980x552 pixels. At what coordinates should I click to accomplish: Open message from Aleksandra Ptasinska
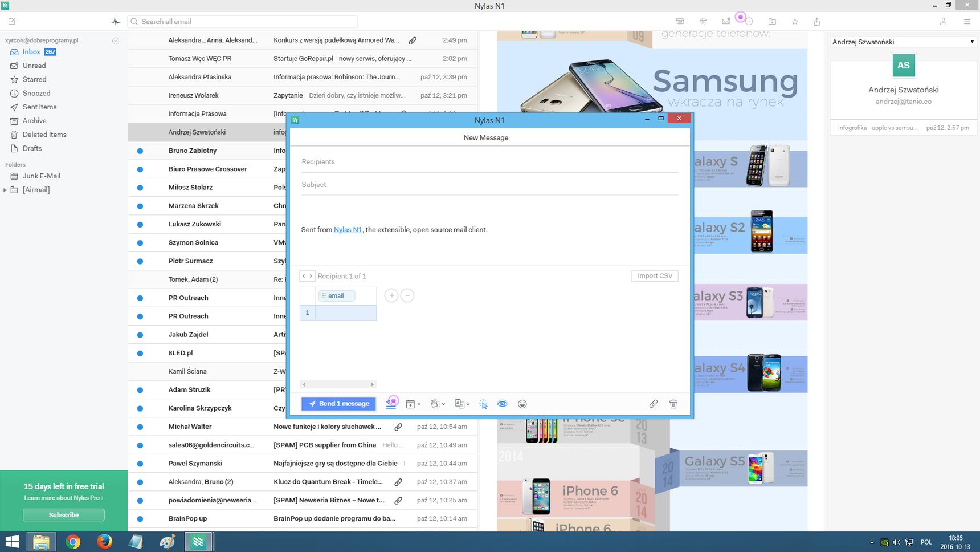pyautogui.click(x=303, y=77)
